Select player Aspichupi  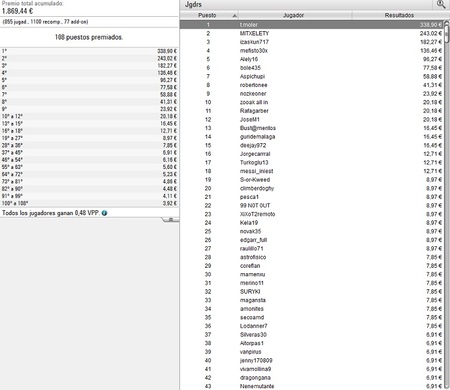(x=252, y=76)
